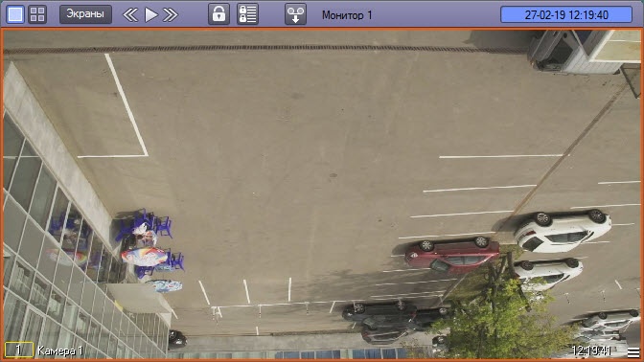Image resolution: width=644 pixels, height=362 pixels.
Task: Select the camera number 1 box
Action: click(x=19, y=351)
